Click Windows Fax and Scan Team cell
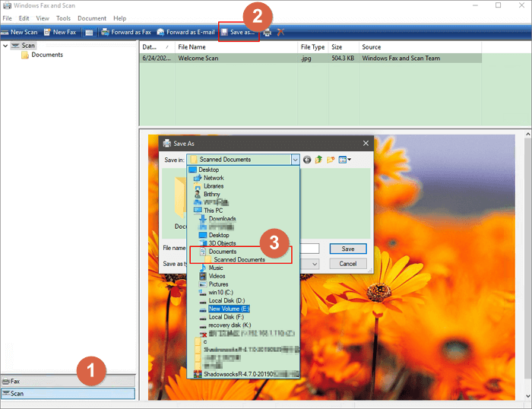Screen dimensions: 532x409 click(x=401, y=59)
